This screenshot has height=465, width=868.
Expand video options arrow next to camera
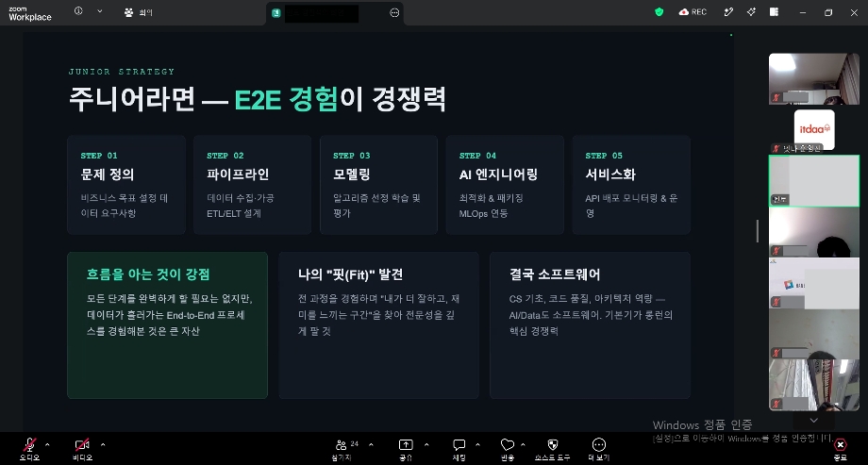click(103, 444)
